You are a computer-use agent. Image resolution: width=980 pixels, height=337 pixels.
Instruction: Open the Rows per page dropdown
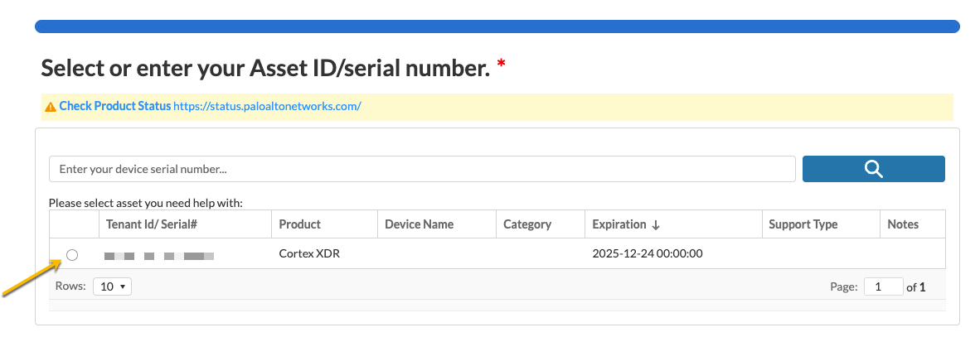click(112, 286)
